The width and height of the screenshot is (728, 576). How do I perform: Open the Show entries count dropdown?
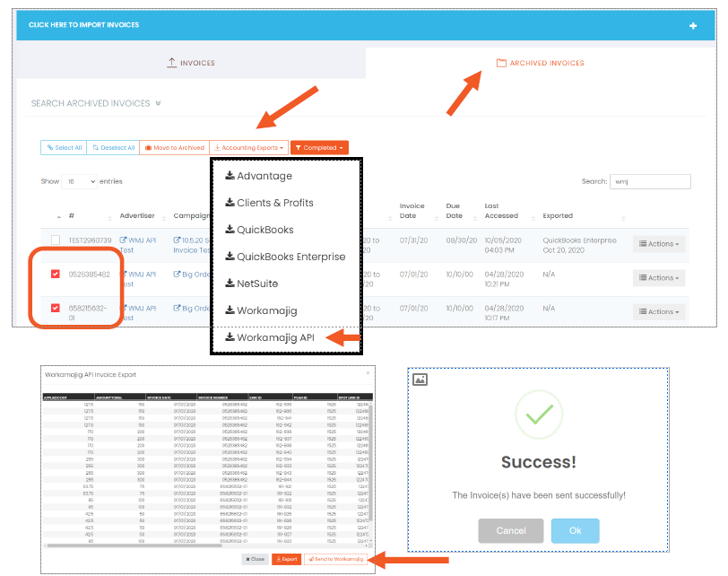click(x=79, y=181)
